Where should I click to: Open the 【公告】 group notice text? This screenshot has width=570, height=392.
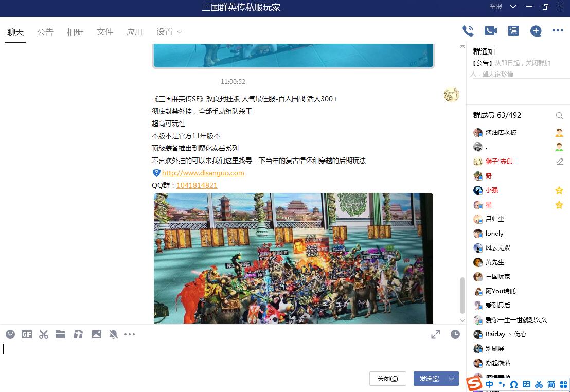512,68
